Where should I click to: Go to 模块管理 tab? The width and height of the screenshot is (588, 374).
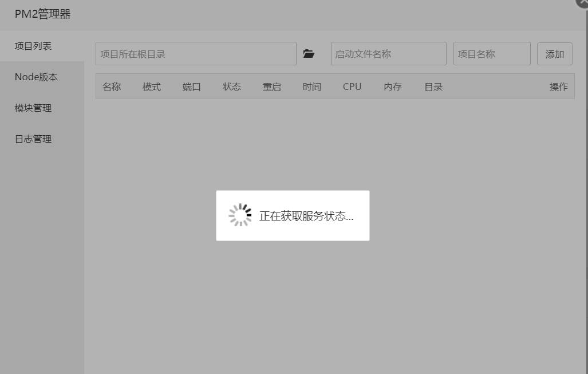[42, 108]
